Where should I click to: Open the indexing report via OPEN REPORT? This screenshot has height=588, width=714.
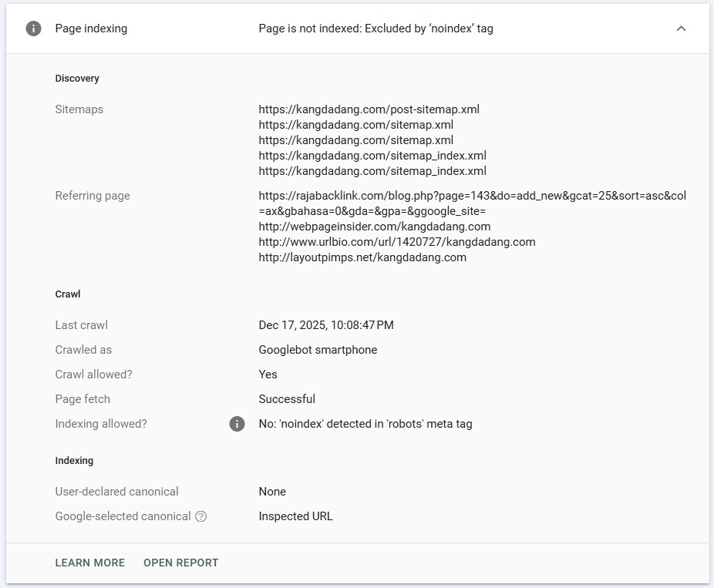pyautogui.click(x=180, y=563)
